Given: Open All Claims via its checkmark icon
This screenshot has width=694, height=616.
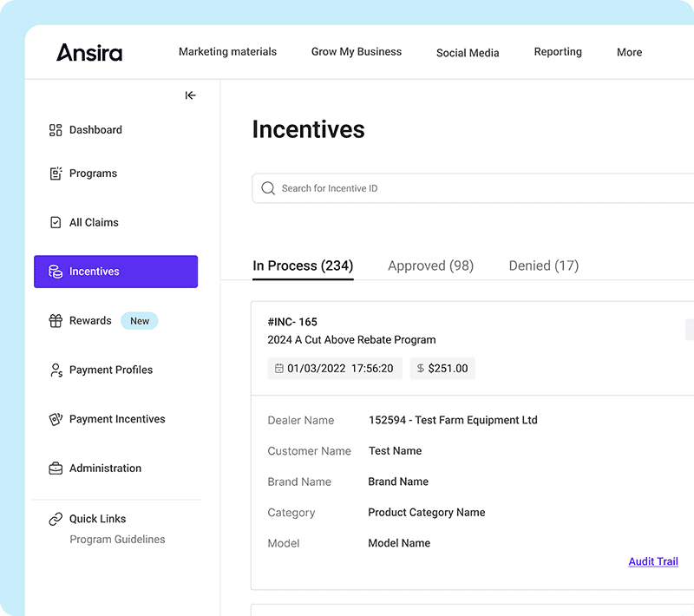Looking at the screenshot, I should 55,222.
